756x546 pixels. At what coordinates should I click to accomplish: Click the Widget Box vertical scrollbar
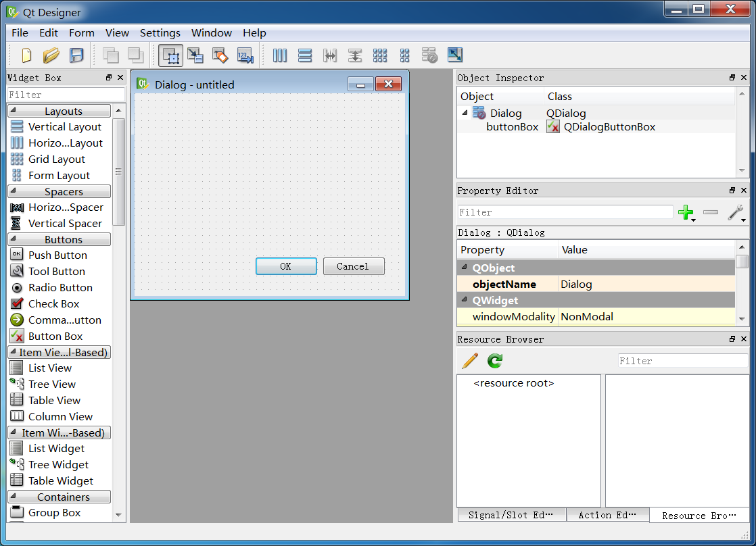[x=119, y=172]
